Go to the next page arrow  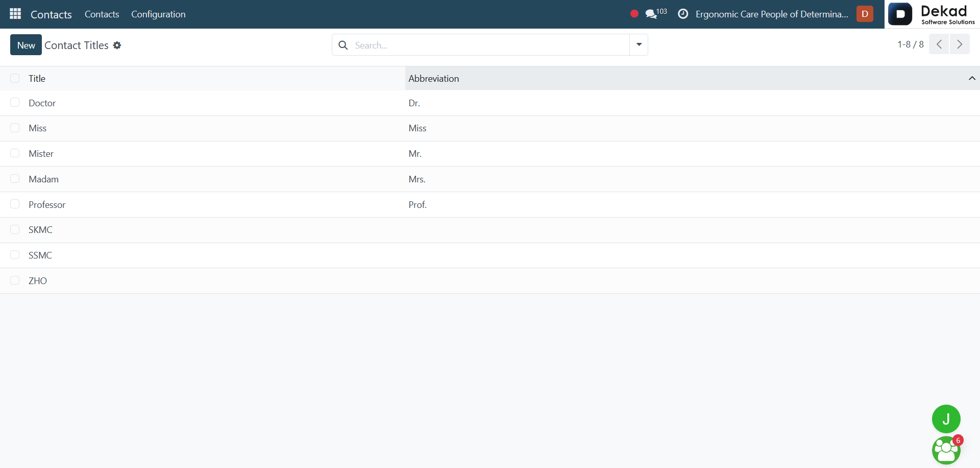click(960, 44)
